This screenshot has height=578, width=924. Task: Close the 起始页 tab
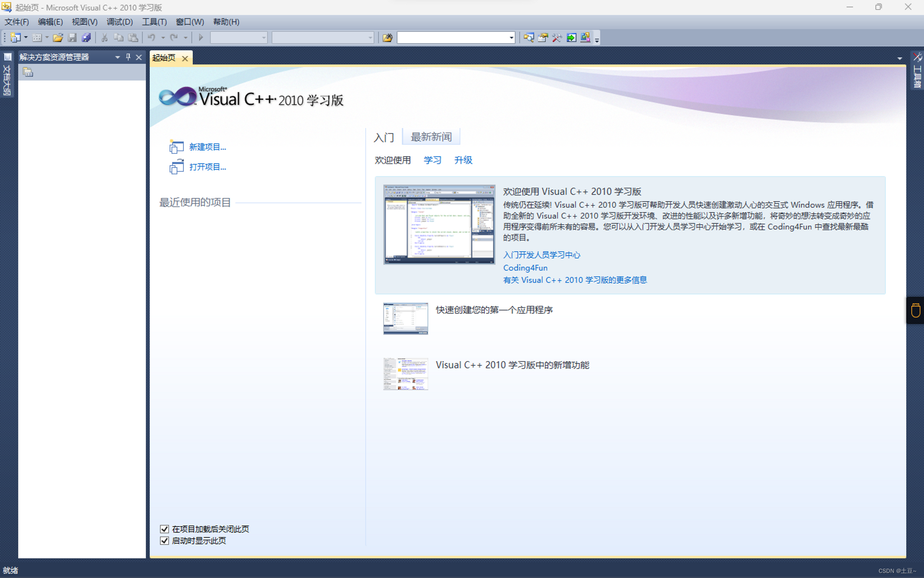[x=185, y=58]
